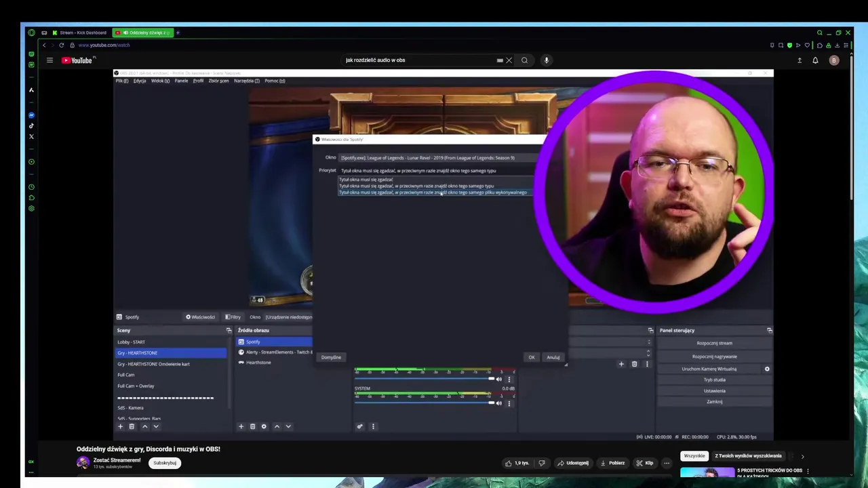Click Anuluj in the properties dialog

[553, 357]
